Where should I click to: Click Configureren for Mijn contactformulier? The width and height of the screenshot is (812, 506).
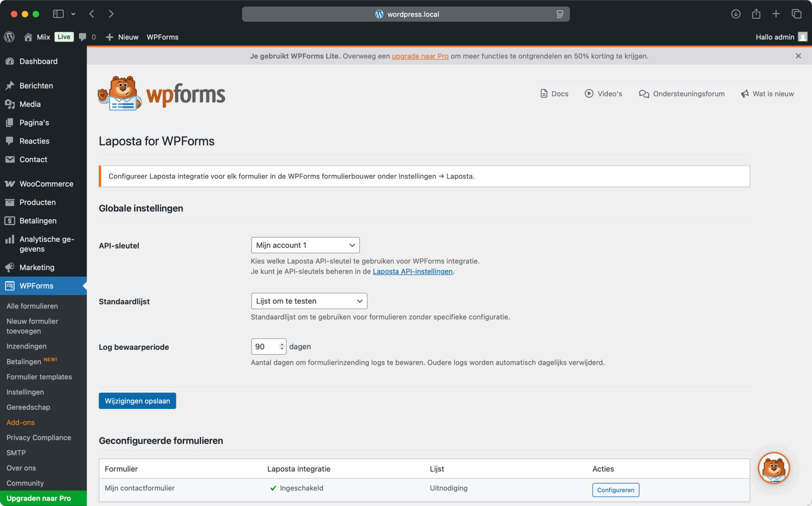[615, 490]
